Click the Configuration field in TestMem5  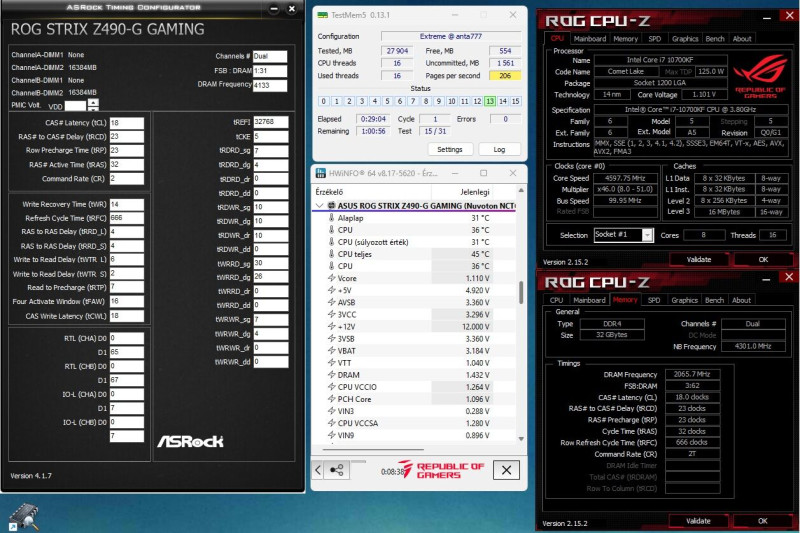coord(451,36)
